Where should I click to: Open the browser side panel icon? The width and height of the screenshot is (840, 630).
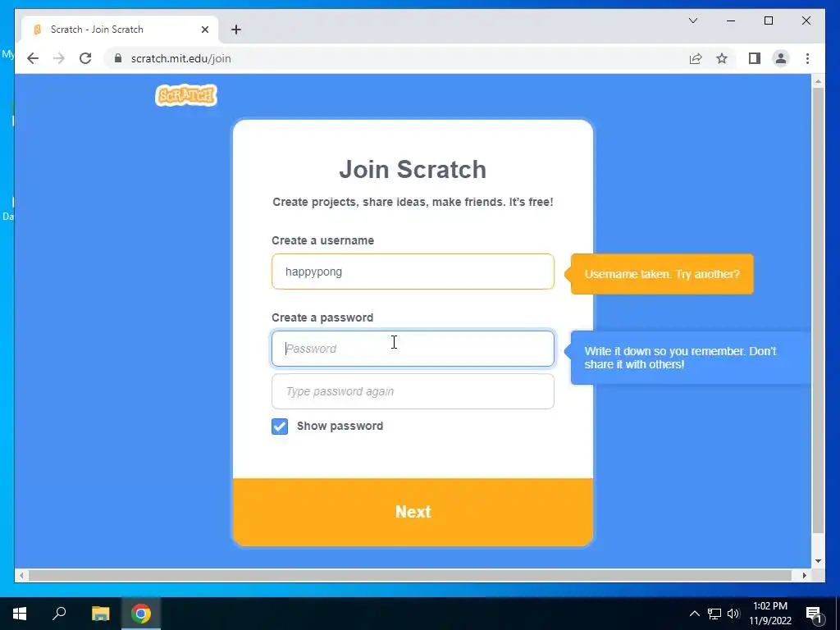click(755, 58)
